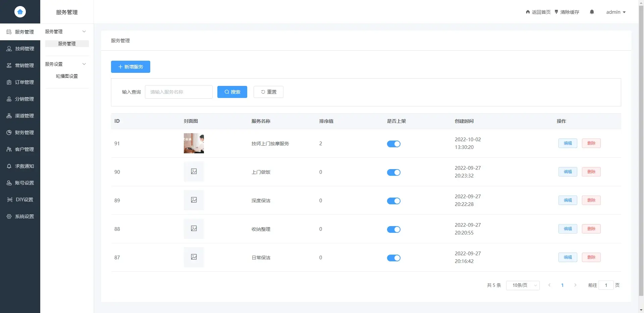Click 删除 for 上门做饭 row
Image resolution: width=644 pixels, height=313 pixels.
591,172
